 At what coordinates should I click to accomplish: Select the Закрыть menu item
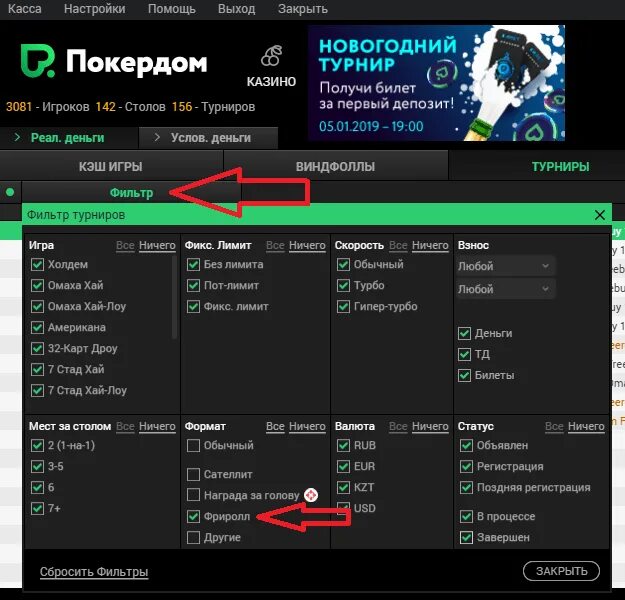303,9
